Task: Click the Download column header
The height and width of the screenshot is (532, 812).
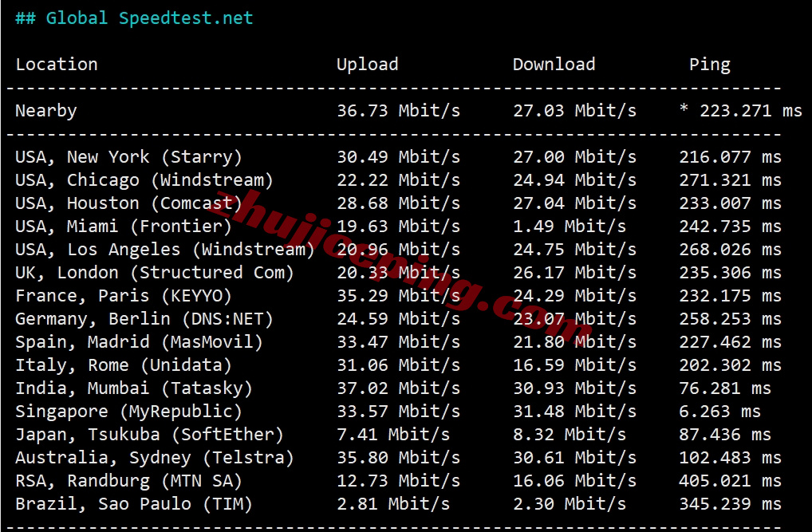Action: click(x=554, y=65)
